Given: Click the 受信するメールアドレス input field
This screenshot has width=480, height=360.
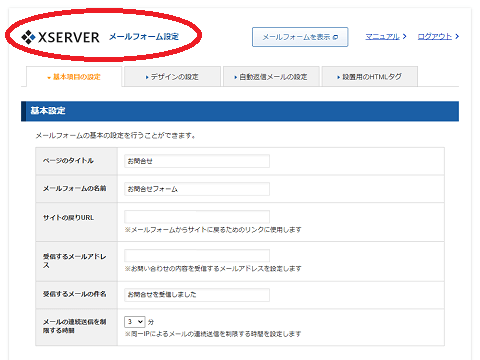Looking at the screenshot, I should (197, 256).
